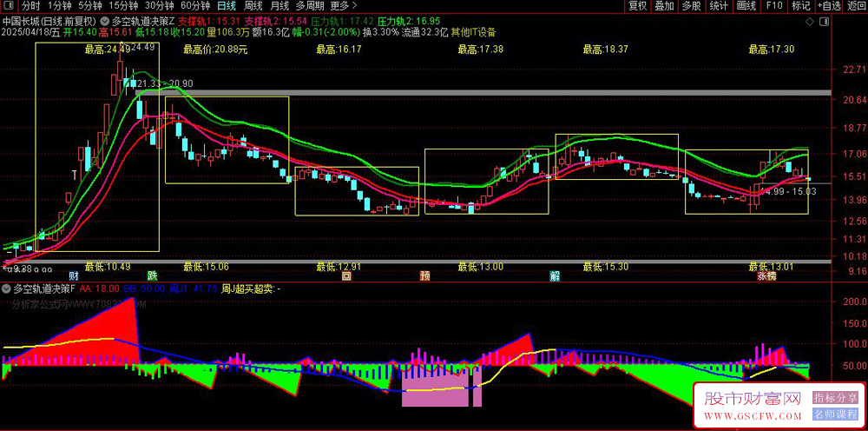The width and height of the screenshot is (868, 431).
Task: Click the AA: 18.00 indicator value
Action: click(100, 288)
